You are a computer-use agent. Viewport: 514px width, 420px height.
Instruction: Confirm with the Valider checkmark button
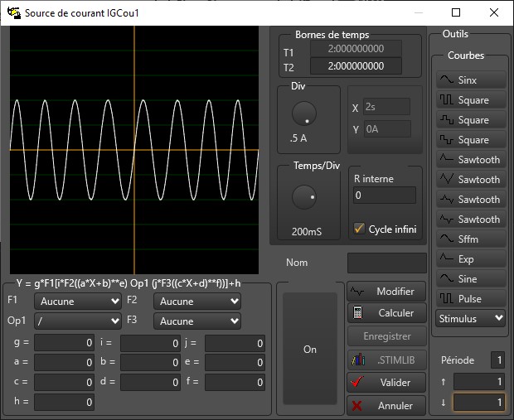pyautogui.click(x=385, y=383)
